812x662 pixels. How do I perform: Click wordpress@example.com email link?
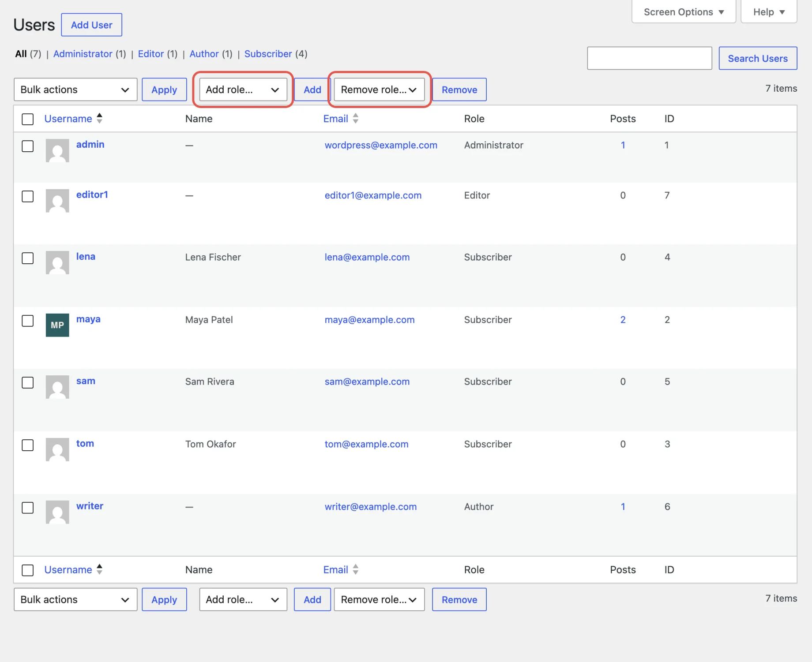381,145
